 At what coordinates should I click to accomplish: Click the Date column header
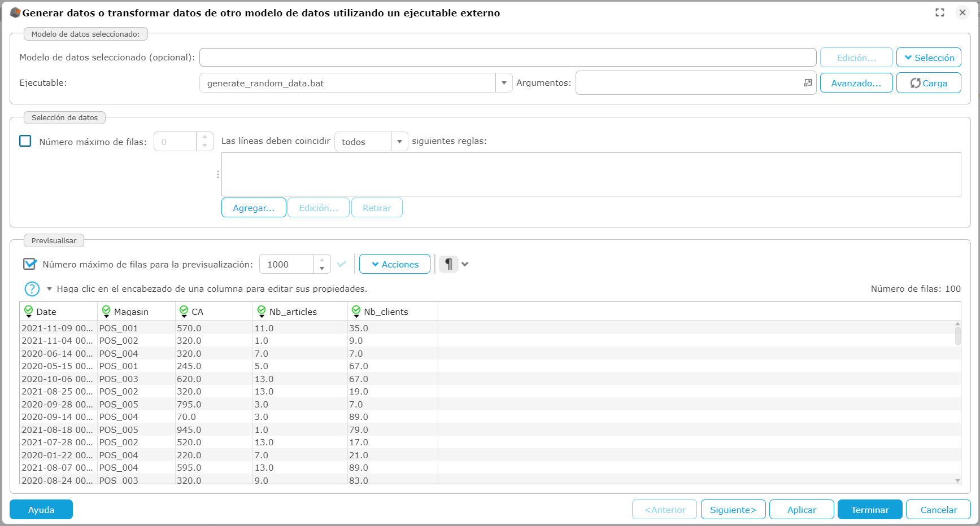[58, 312]
